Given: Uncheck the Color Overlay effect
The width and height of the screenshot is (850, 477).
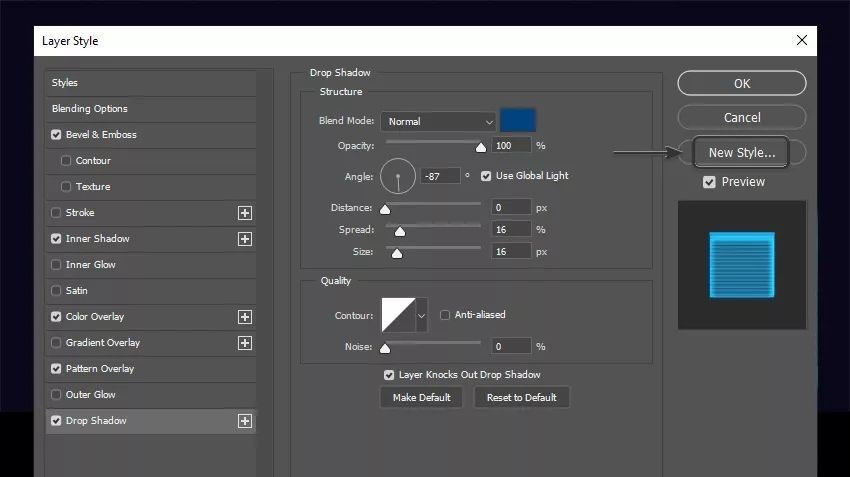Looking at the screenshot, I should 56,317.
